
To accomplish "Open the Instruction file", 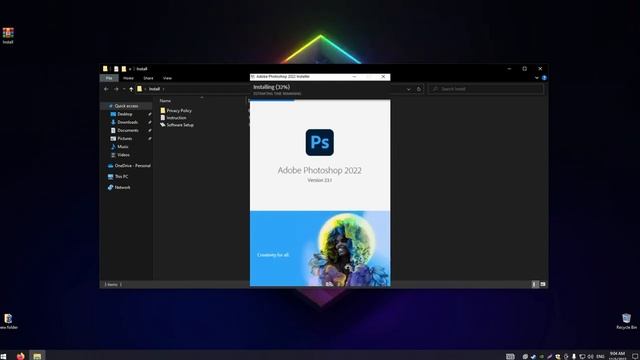I will 173,118.
